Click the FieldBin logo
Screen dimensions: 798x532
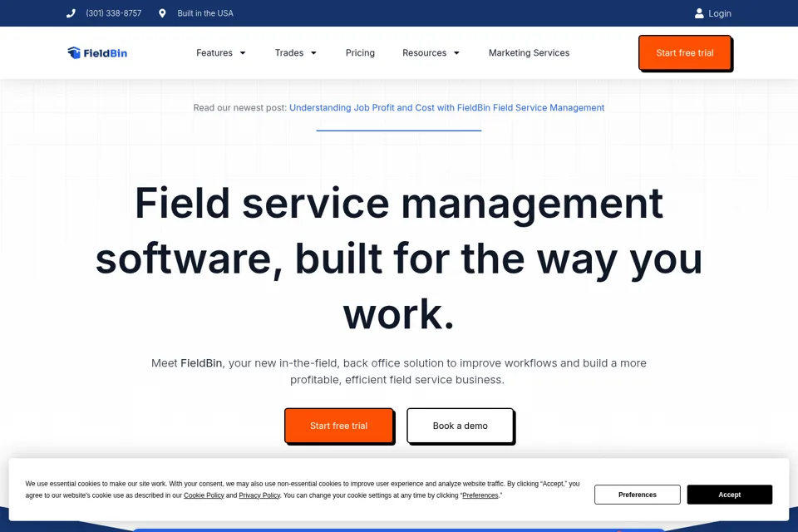tap(97, 53)
